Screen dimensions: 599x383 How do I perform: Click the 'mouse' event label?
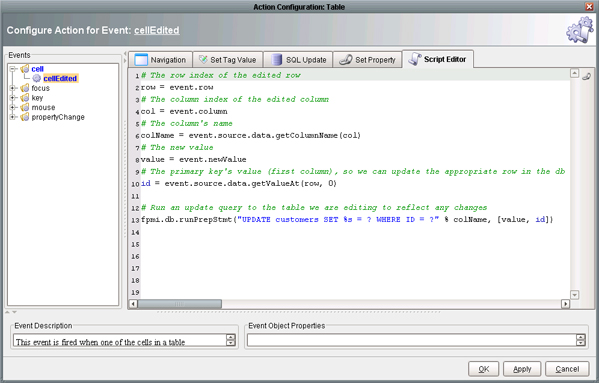click(43, 107)
